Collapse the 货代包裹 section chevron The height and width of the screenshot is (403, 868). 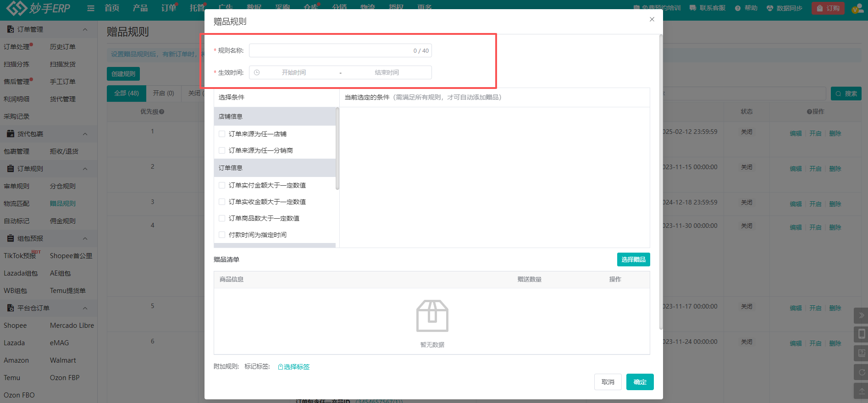[x=85, y=134]
